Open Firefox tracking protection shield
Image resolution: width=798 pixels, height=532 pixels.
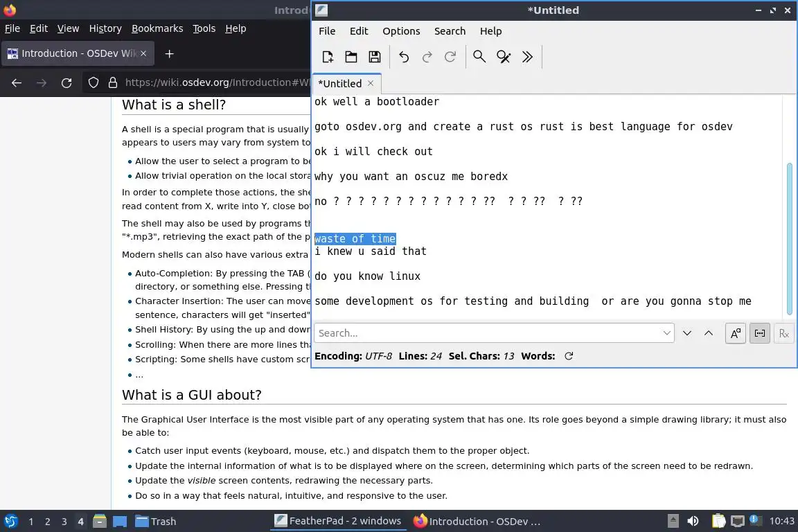click(x=94, y=82)
